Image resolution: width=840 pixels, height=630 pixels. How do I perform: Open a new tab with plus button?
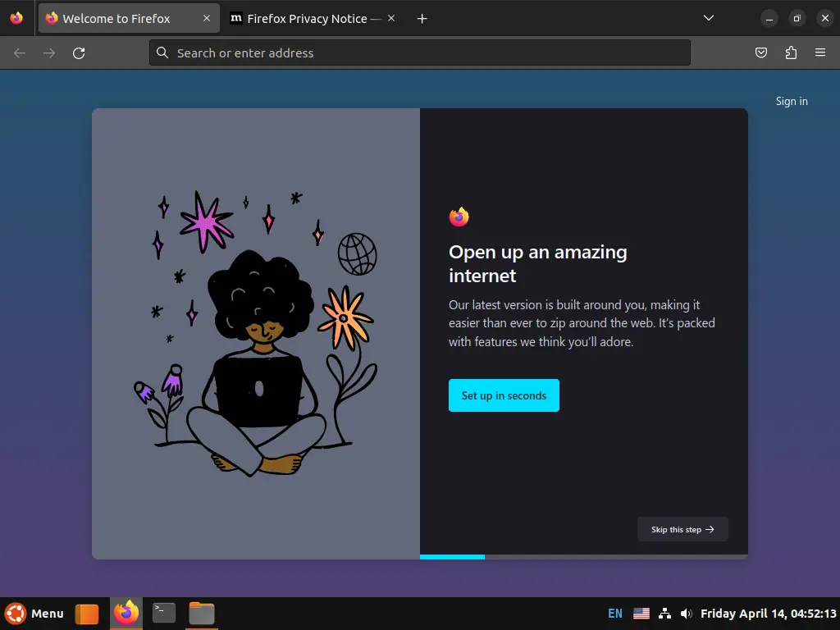(422, 19)
